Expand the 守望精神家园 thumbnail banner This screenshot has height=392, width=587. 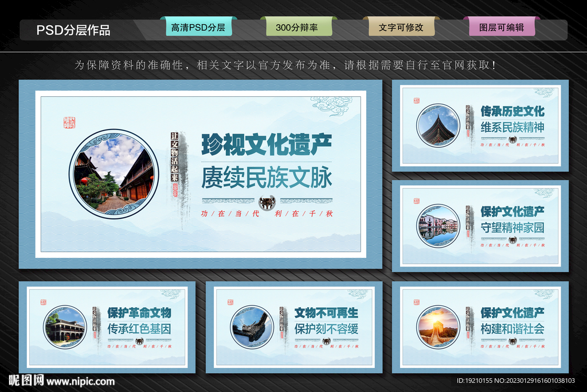[x=480, y=226]
